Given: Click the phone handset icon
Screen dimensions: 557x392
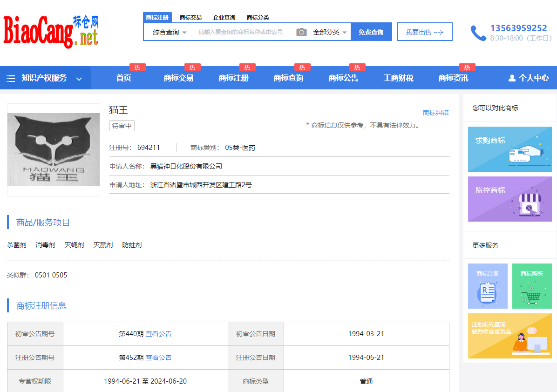Looking at the screenshot, I should [x=478, y=33].
